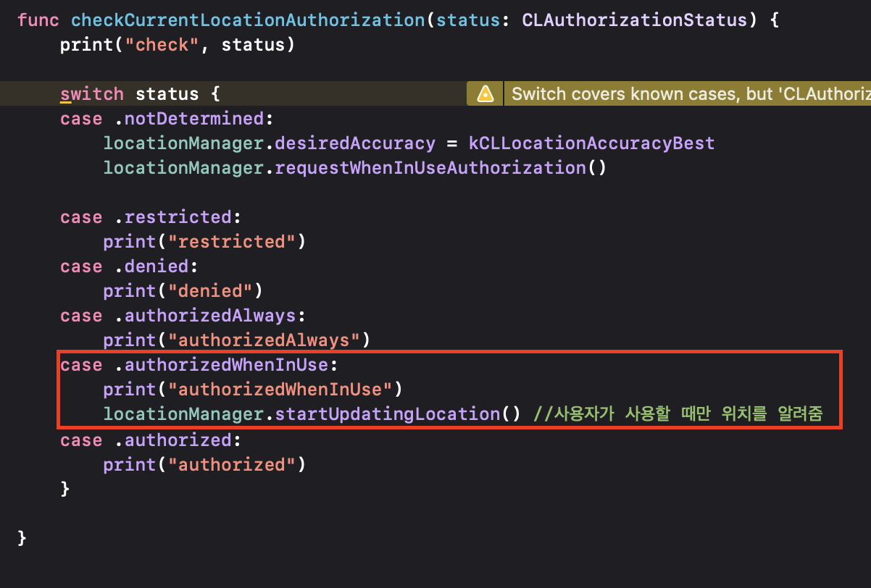The image size is (871, 588).
Task: Click the CLAuthorizationStatus parameter type
Action: 635,20
